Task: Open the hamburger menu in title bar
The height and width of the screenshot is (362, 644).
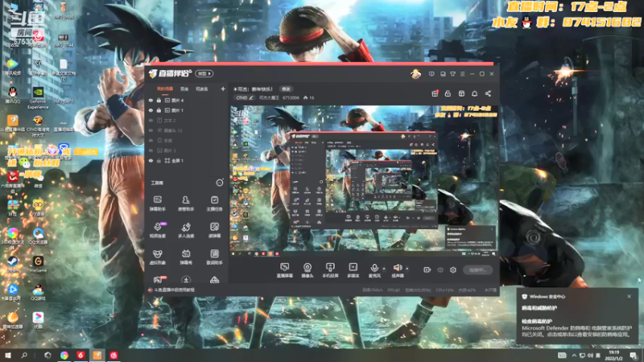Action: [462, 74]
